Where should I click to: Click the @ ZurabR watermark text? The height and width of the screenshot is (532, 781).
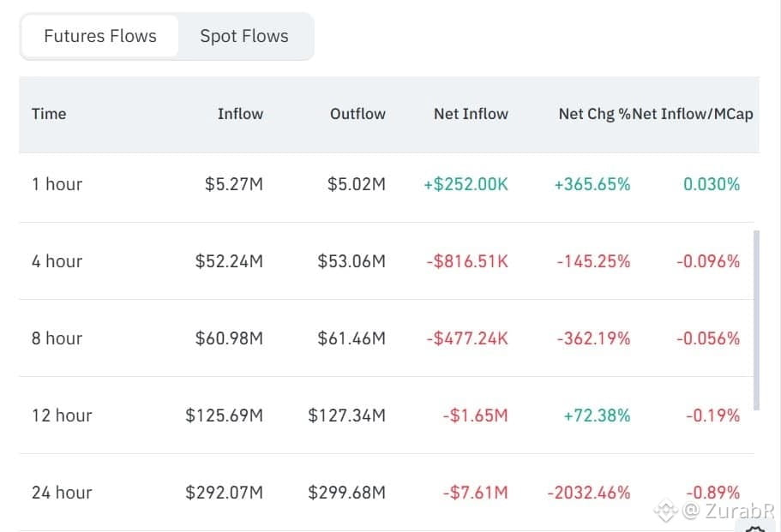click(x=729, y=511)
